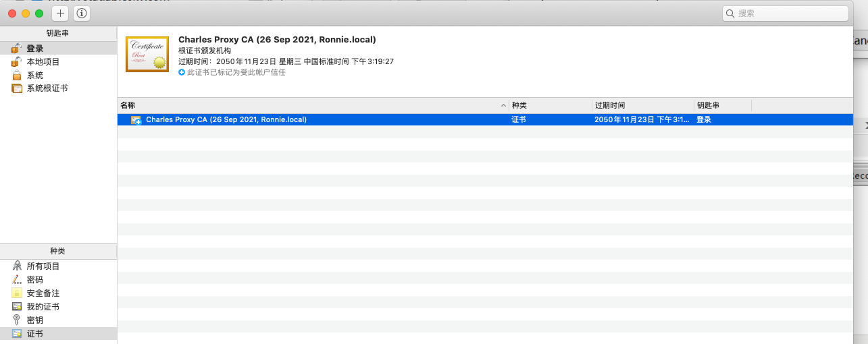The width and height of the screenshot is (868, 344).
Task: Sort by the 种类 column header
Action: click(x=551, y=105)
